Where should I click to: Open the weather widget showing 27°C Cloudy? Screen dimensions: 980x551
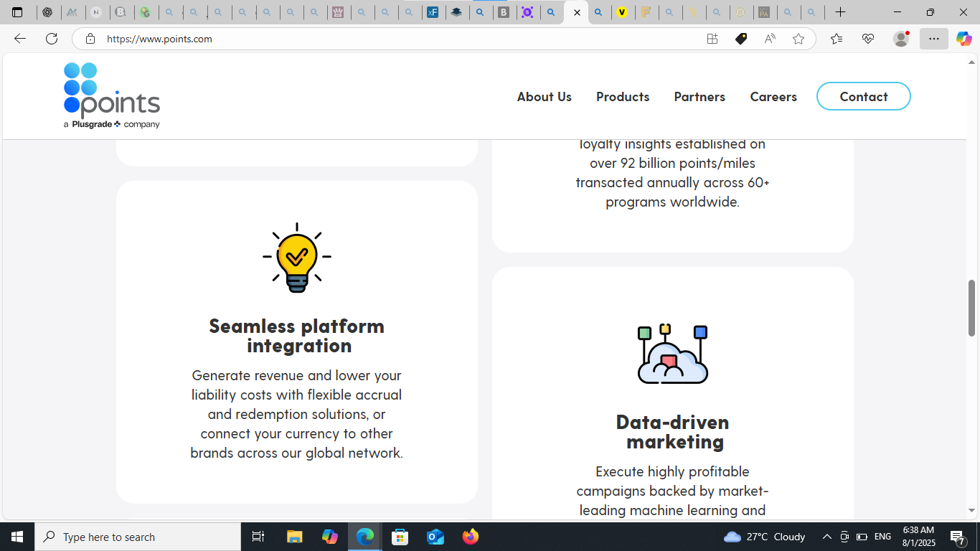coord(765,537)
